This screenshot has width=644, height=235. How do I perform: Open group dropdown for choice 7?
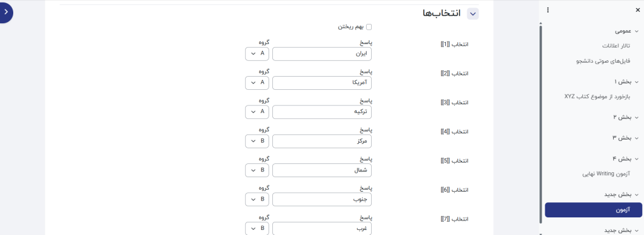tap(257, 229)
